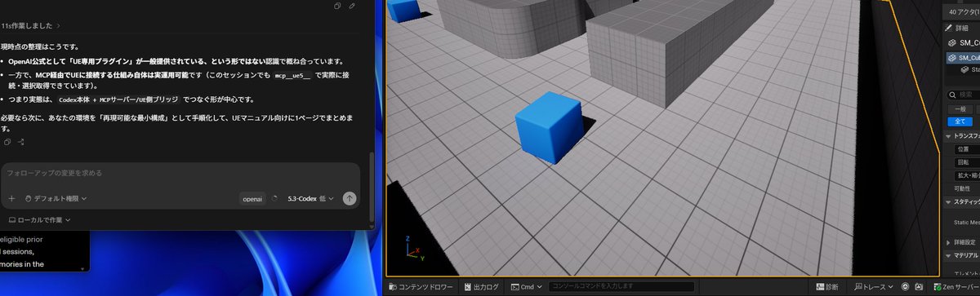Click the copy icon at top of Codex panel
980x296 pixels.
point(337,6)
